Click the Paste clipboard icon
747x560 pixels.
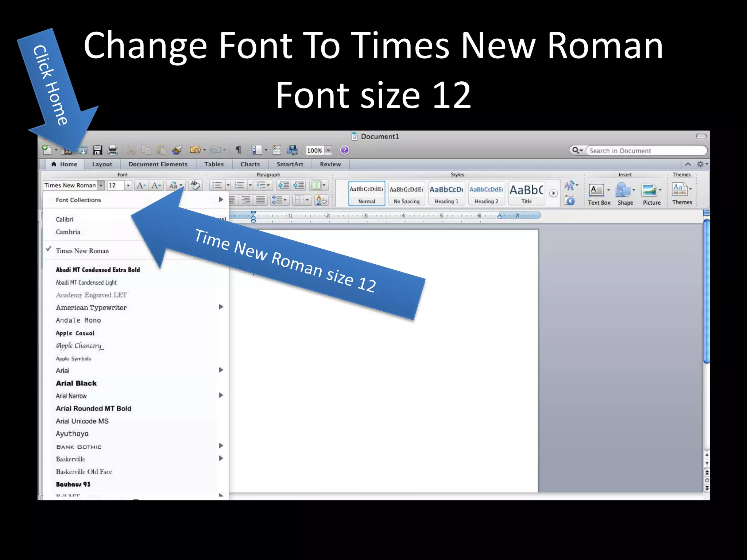point(162,150)
